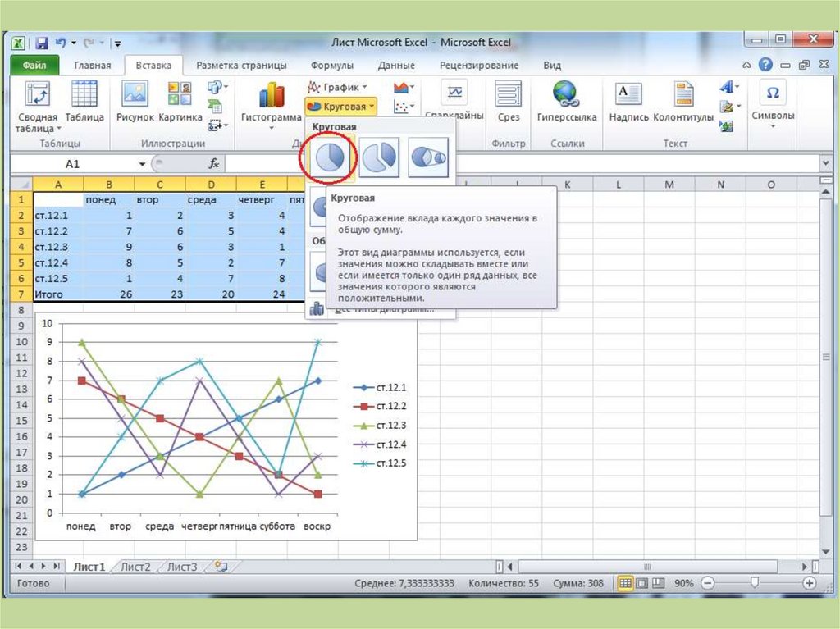The image size is (840, 629).
Task: Select column B header
Action: coord(109,185)
